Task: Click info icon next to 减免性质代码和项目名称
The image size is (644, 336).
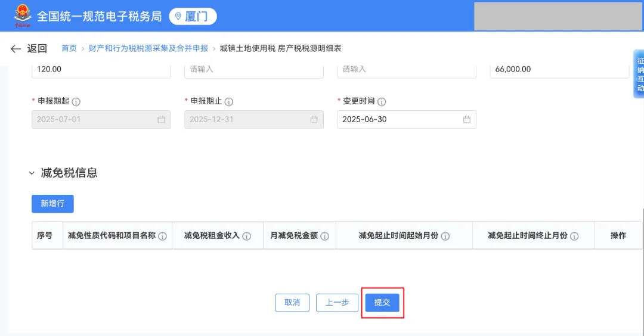Action: pyautogui.click(x=162, y=236)
